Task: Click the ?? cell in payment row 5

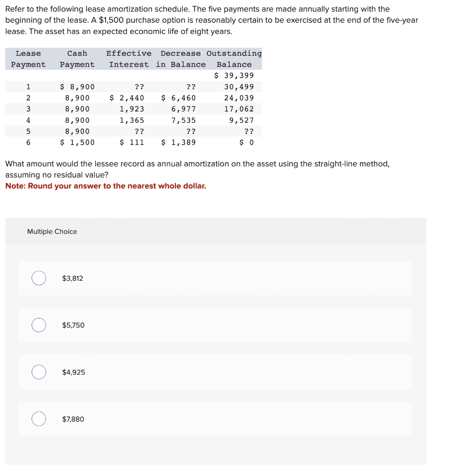Action: [x=138, y=131]
